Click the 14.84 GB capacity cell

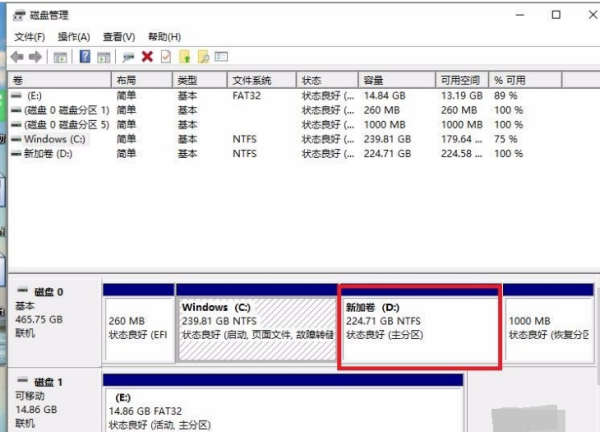click(x=385, y=96)
